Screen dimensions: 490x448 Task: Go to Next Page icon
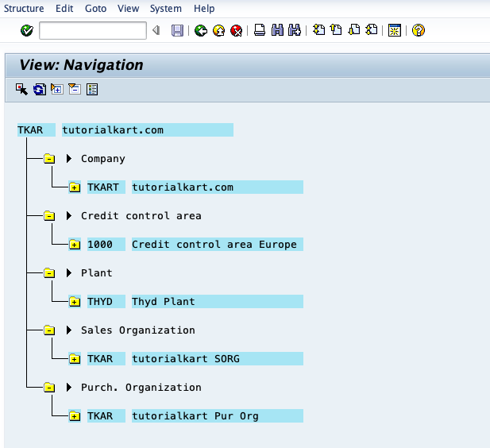coord(354,29)
